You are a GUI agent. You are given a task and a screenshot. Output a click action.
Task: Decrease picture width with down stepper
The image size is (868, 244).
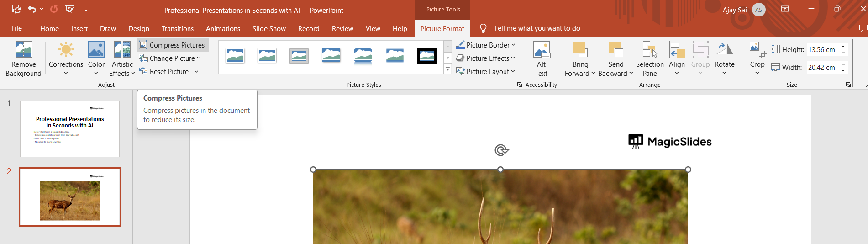pos(843,70)
